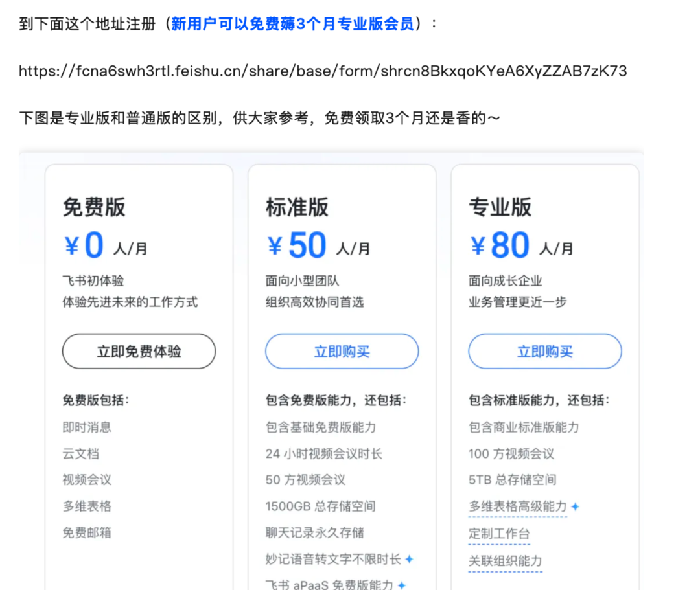Select the 专业版 plan title
The image size is (700, 590).
[500, 207]
